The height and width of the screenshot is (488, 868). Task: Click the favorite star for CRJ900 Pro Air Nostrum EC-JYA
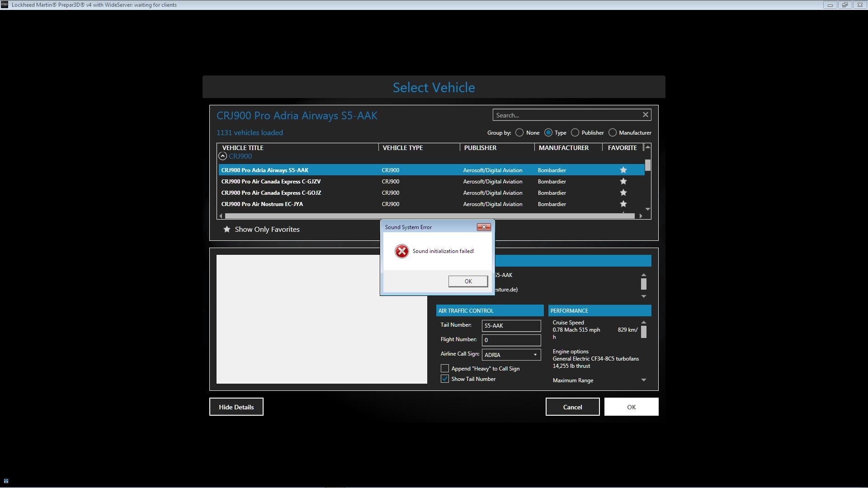(x=623, y=204)
